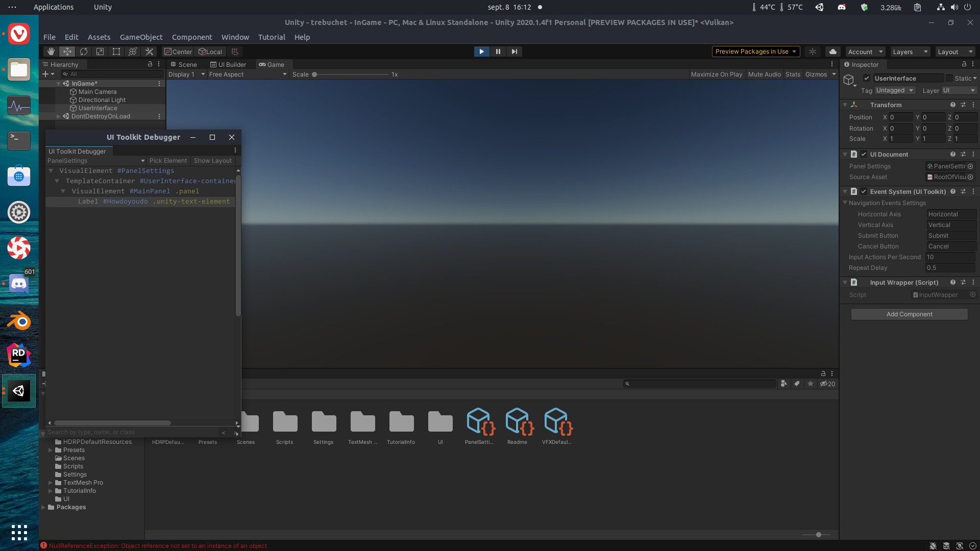Click Pick Element in UI Toolkit Debugger
The image size is (980, 551).
tap(168, 160)
